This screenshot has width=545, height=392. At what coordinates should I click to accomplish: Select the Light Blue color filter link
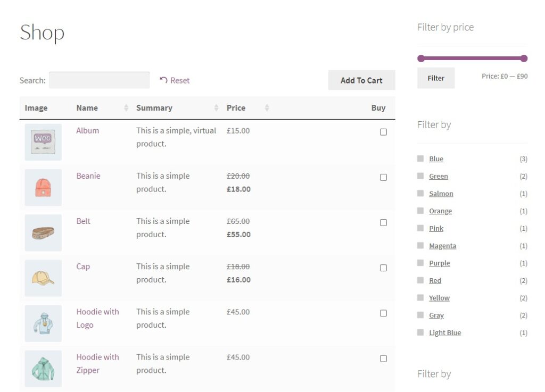pyautogui.click(x=445, y=332)
